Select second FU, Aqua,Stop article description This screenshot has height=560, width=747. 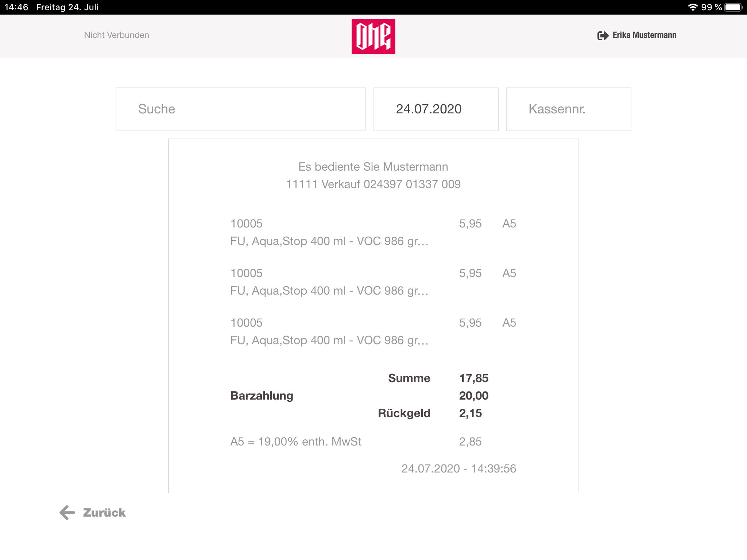(329, 291)
